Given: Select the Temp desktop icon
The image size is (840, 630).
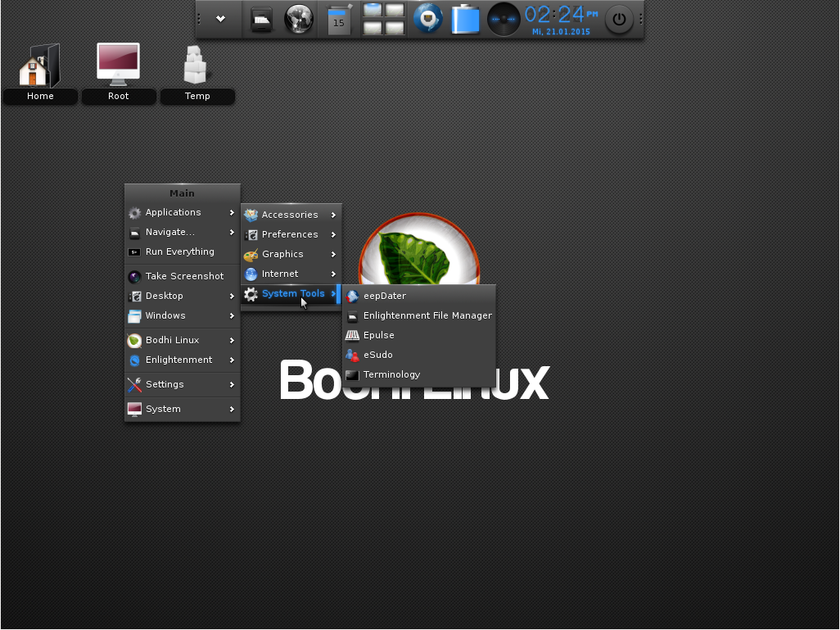Looking at the screenshot, I should coord(197,74).
